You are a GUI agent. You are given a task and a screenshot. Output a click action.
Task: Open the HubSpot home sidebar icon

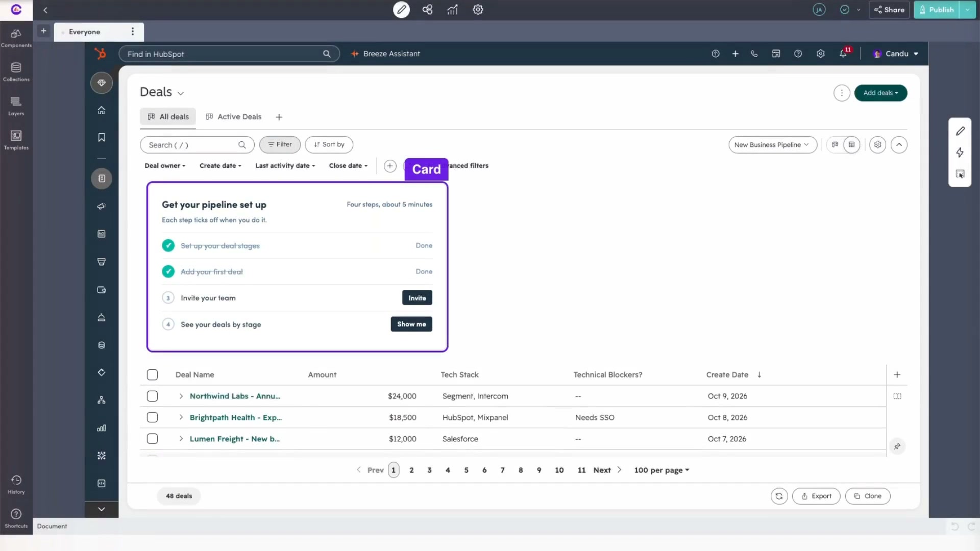(102, 110)
